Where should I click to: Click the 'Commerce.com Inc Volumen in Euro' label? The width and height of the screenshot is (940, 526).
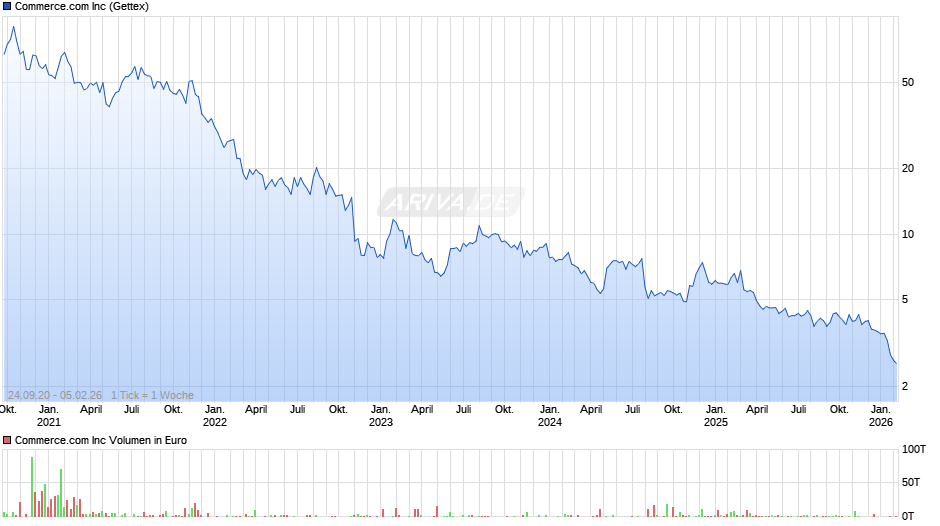tap(101, 440)
